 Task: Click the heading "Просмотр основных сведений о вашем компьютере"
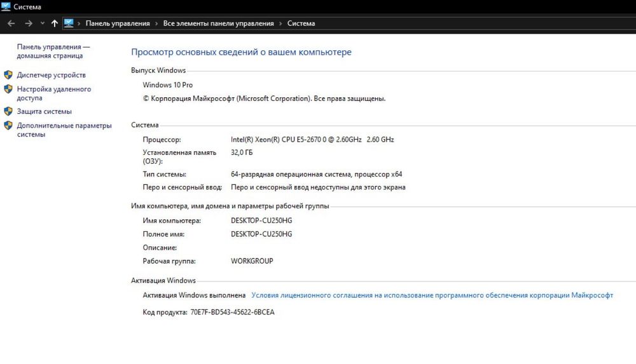(x=241, y=52)
